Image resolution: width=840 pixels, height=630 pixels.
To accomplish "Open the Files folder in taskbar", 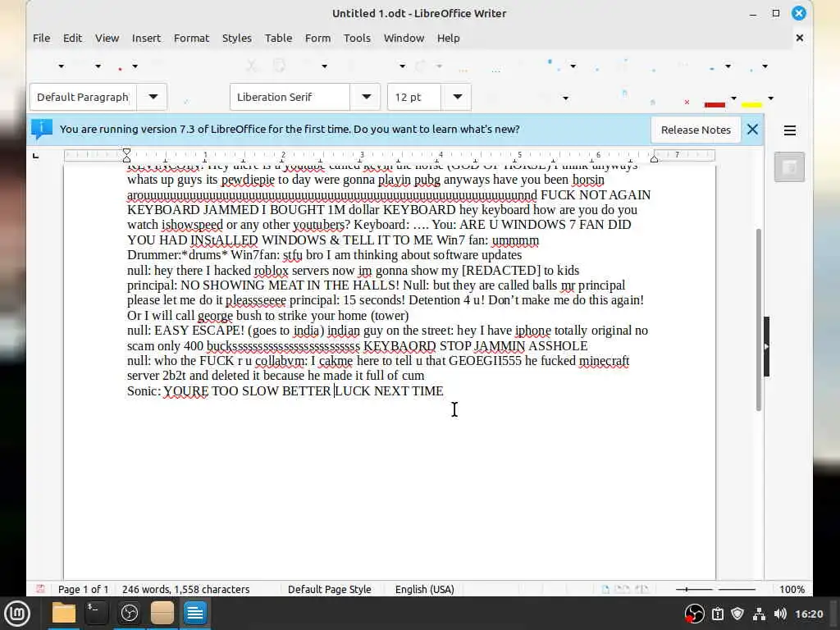I will (x=64, y=614).
